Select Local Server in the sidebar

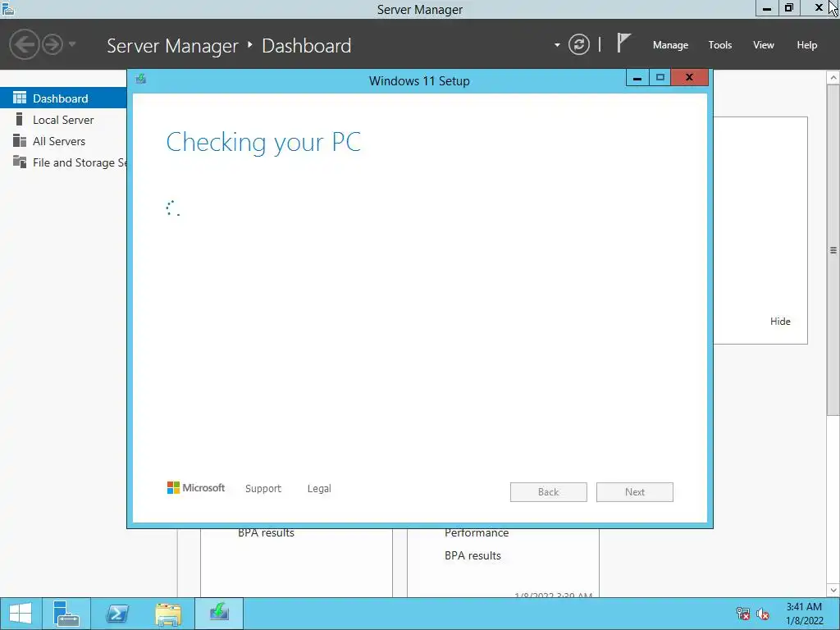click(x=63, y=120)
